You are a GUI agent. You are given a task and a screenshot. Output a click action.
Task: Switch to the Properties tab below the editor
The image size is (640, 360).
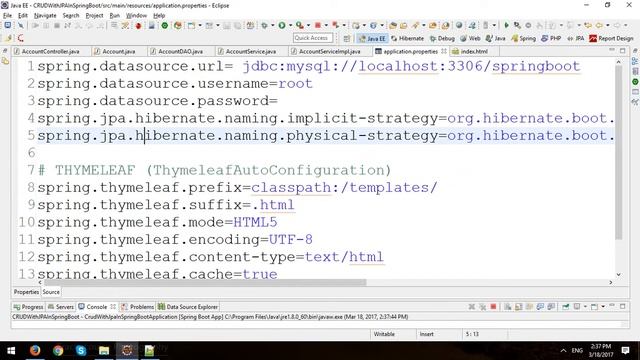(26, 292)
